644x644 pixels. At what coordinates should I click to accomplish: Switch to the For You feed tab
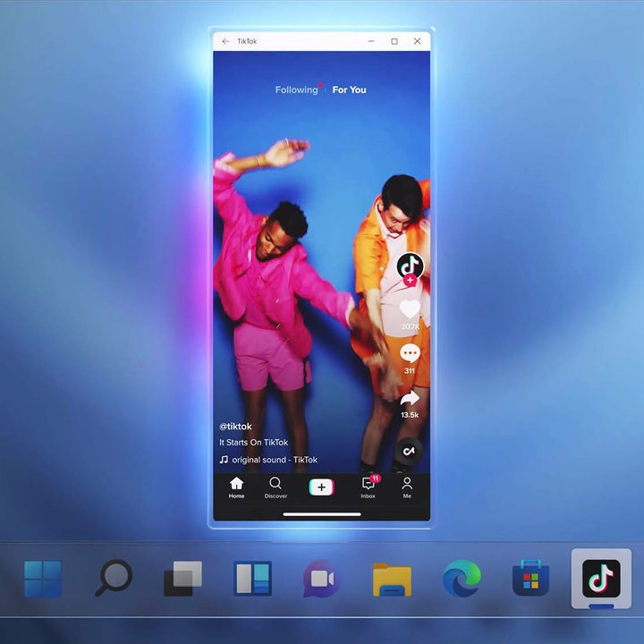(349, 89)
